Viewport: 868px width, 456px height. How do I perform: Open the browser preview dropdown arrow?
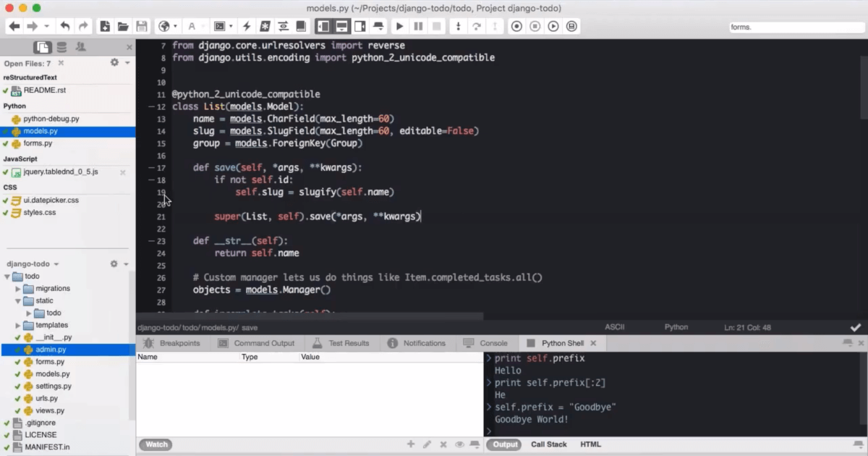click(176, 26)
